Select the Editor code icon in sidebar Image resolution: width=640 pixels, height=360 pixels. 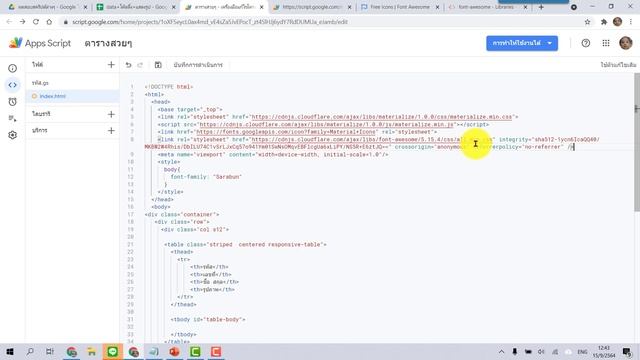(13, 85)
